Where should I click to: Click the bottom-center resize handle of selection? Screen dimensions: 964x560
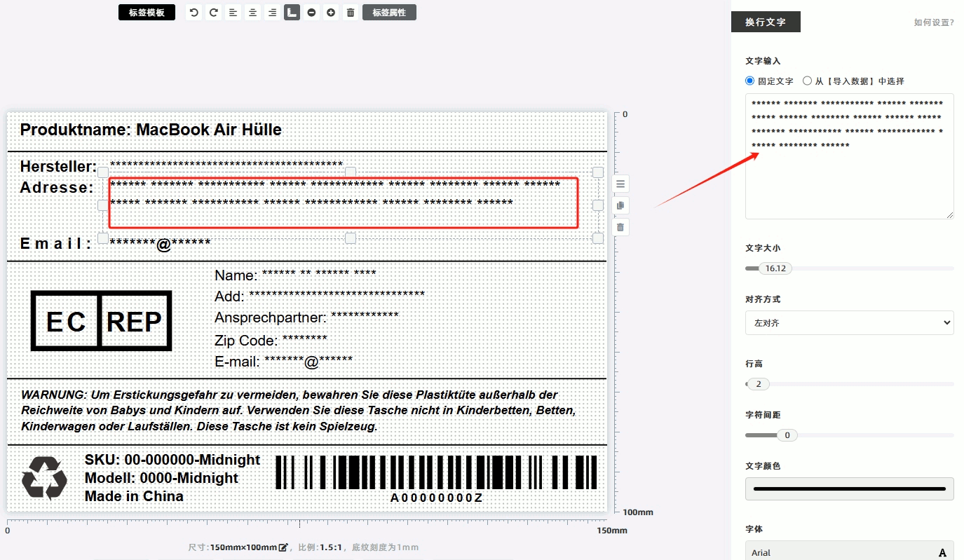pos(351,238)
